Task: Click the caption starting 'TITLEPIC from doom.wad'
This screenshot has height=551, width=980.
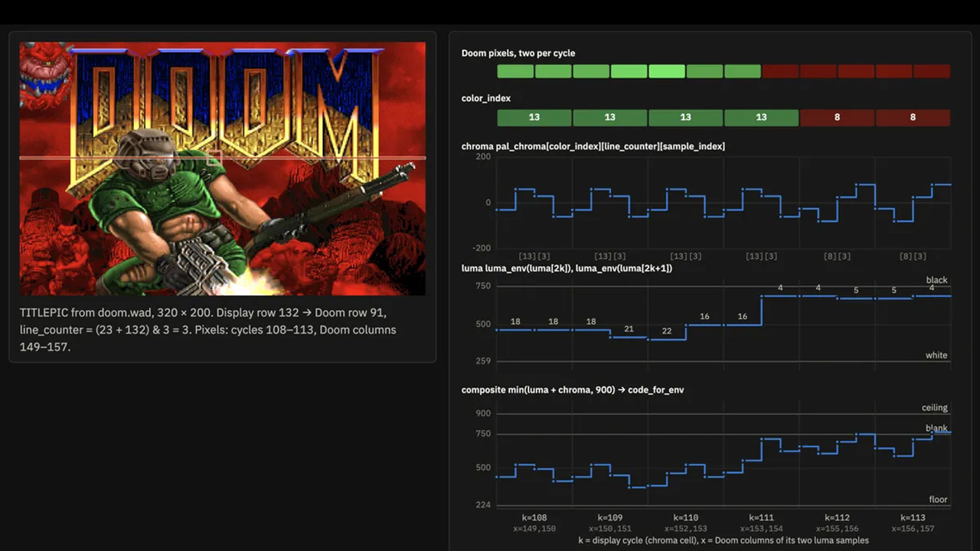Action: [x=208, y=330]
